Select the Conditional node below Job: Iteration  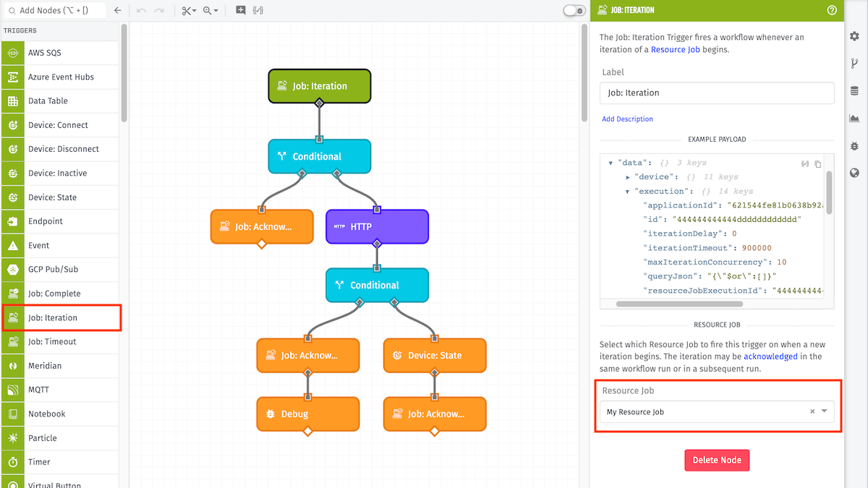(320, 156)
